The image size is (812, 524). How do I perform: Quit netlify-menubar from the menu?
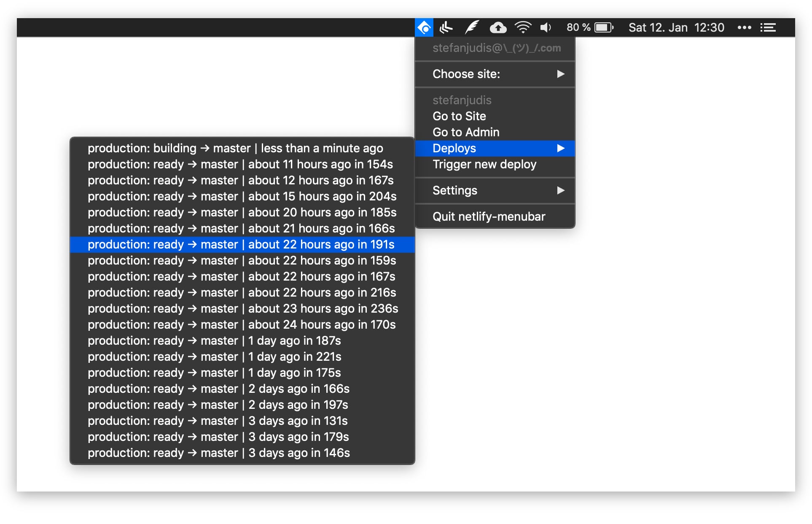click(489, 217)
